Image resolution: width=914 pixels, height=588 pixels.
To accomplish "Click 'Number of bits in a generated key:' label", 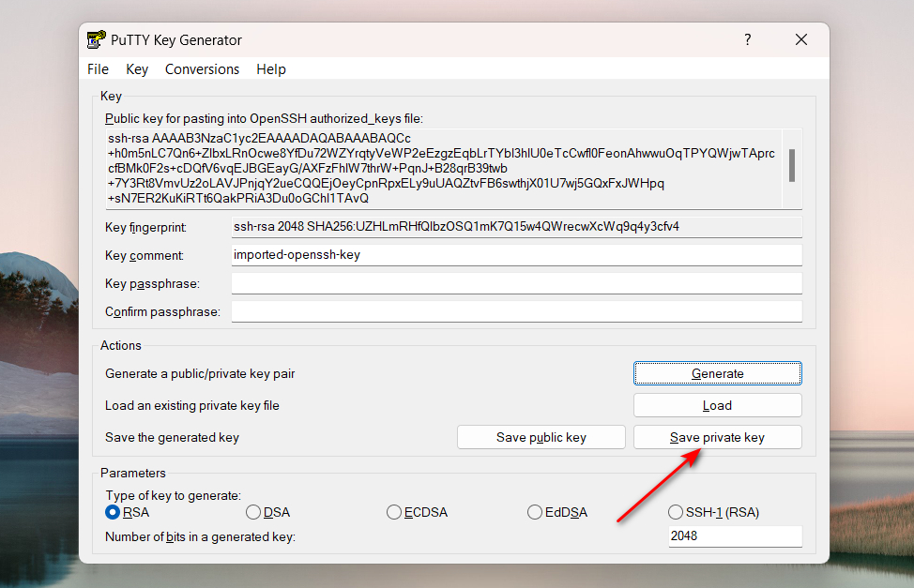I will pyautogui.click(x=200, y=536).
